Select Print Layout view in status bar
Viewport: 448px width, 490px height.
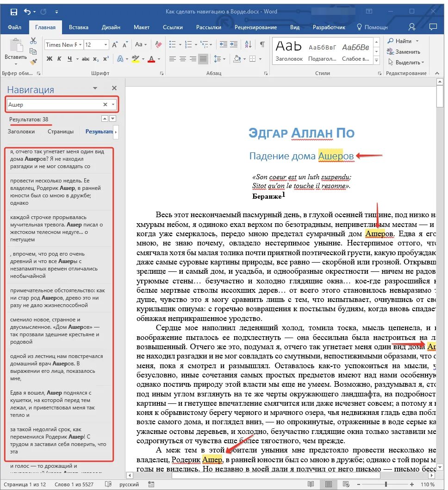tap(329, 484)
